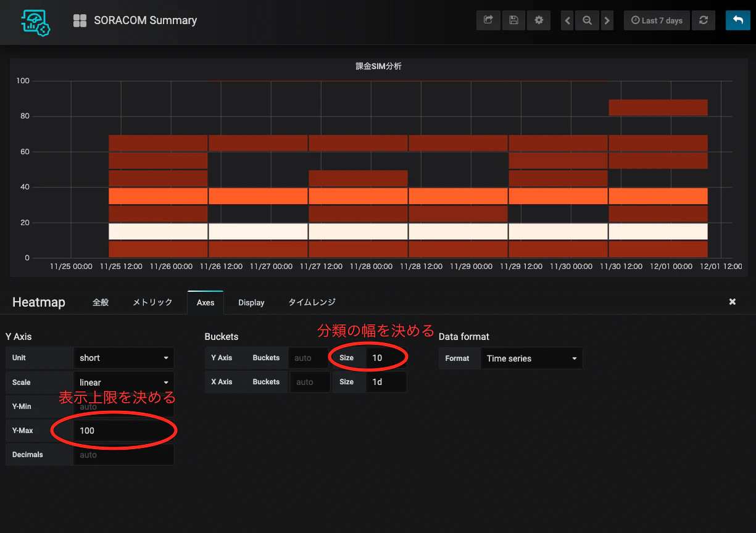Click the 11/27 00:00 x-axis label
Viewport: 756px width, 533px height.
pos(271,266)
